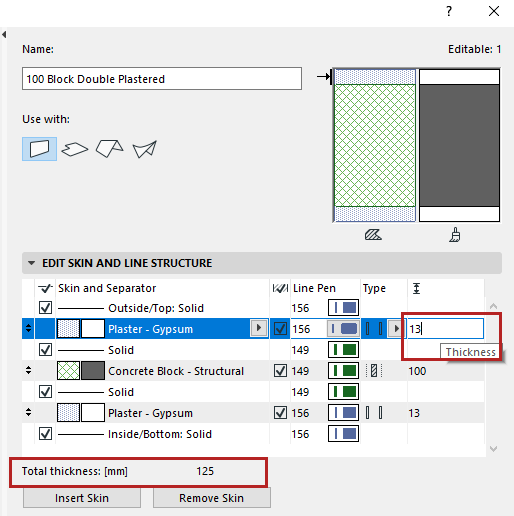The image size is (514, 516).
Task: Select the Shell 'Use with' icon
Action: pyautogui.click(x=145, y=149)
